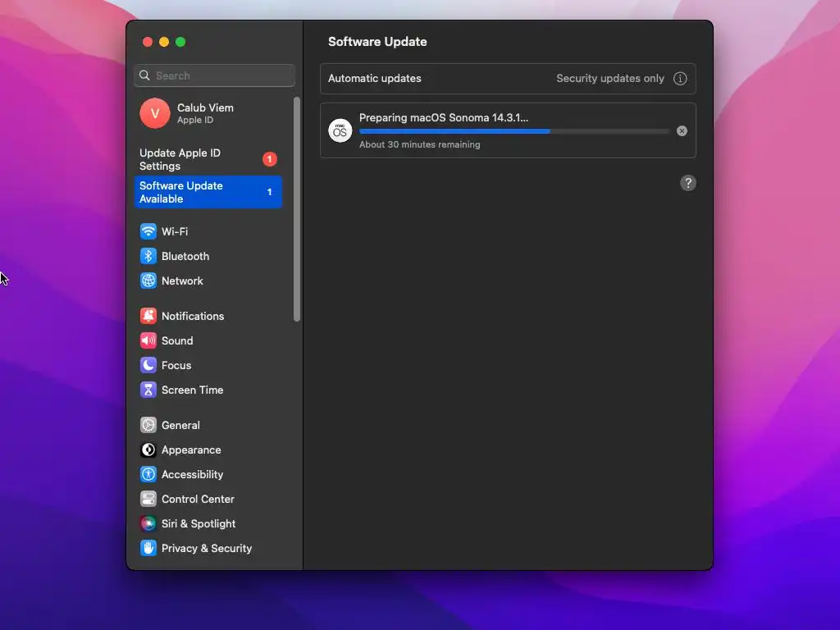This screenshot has height=630, width=840.
Task: Click the Screen Time label
Action: (x=192, y=390)
